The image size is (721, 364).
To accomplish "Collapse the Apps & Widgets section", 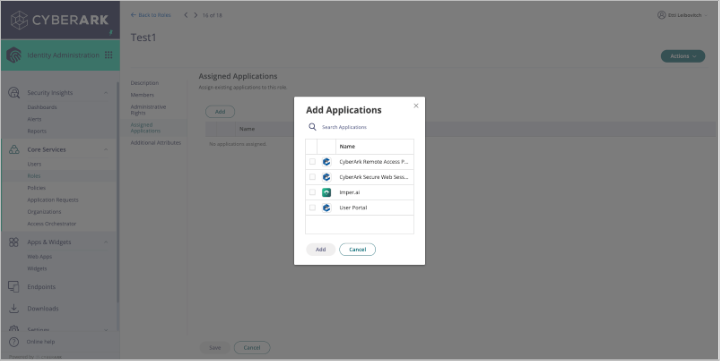I will [x=106, y=242].
